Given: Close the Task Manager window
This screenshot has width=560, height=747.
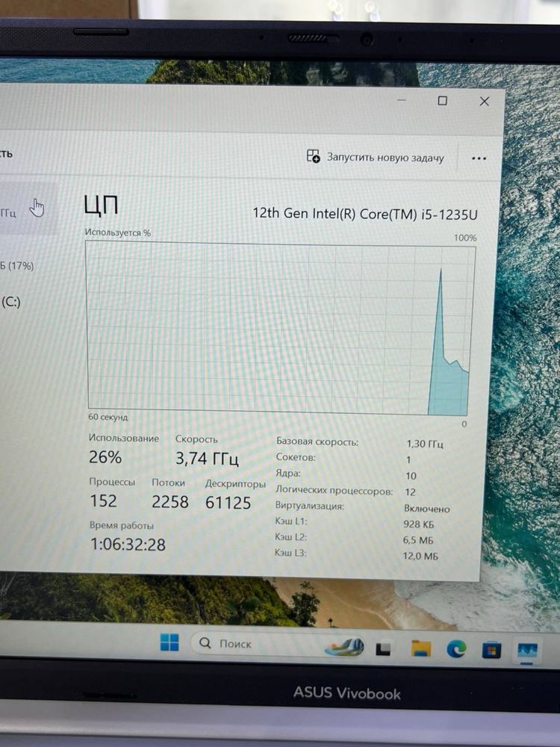Looking at the screenshot, I should point(485,101).
